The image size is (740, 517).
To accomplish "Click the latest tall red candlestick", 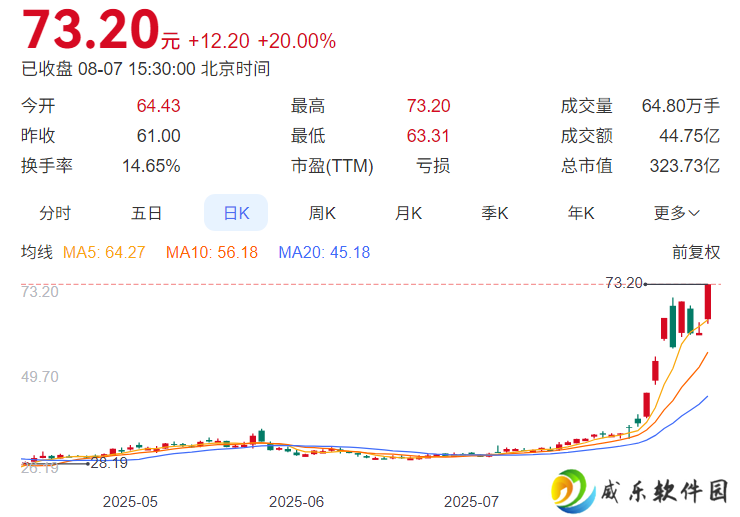I will tap(708, 302).
